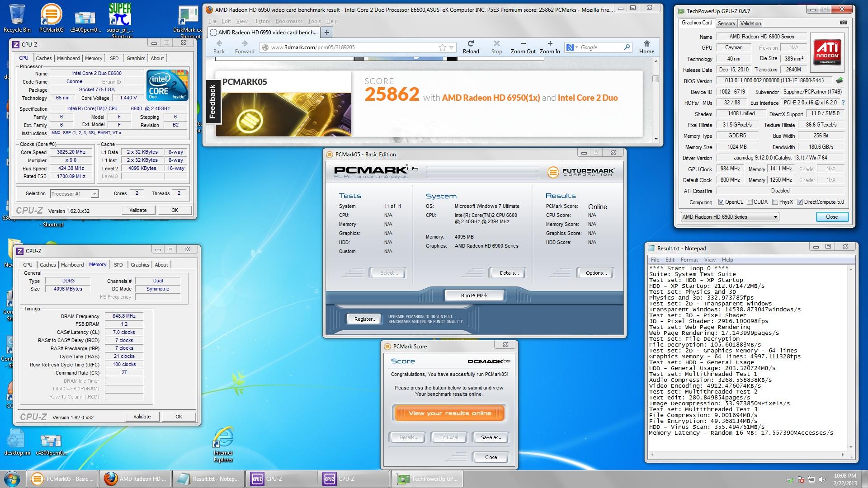Click the search magnifier in Google box
This screenshot has height=488, width=868.
(627, 47)
